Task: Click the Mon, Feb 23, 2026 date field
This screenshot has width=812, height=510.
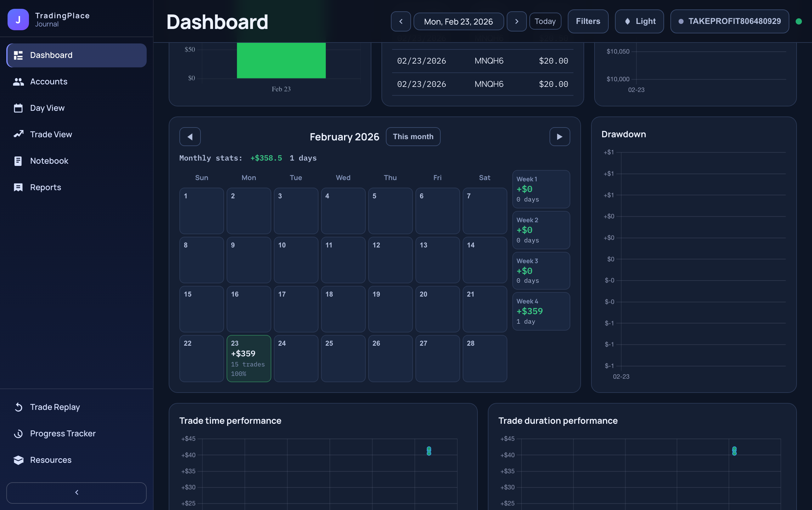Action: [x=458, y=22]
